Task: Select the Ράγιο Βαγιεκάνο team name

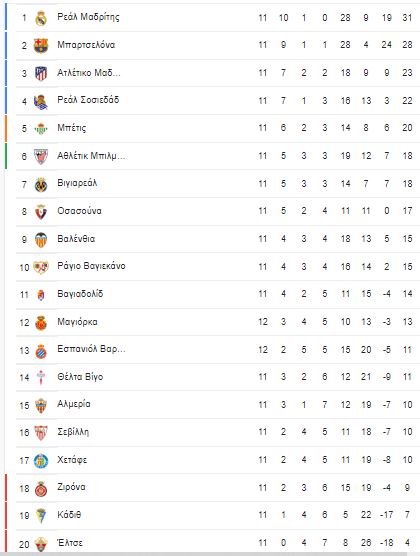Action: coord(92,266)
